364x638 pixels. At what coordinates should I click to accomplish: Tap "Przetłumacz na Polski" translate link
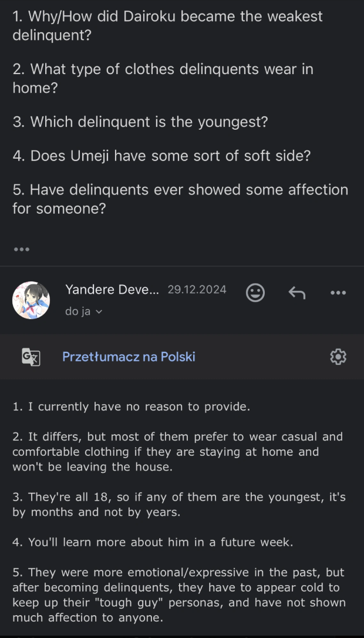coord(129,357)
